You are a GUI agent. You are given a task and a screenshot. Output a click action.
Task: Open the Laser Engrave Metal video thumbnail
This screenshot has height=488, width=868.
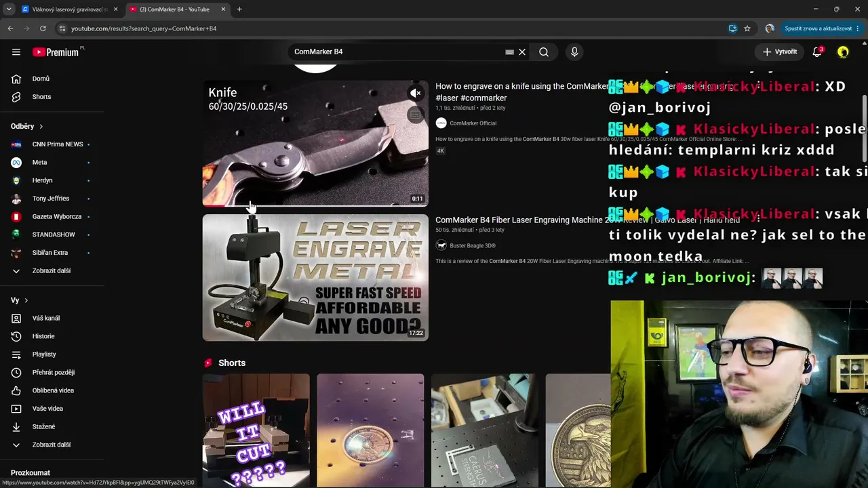[315, 278]
